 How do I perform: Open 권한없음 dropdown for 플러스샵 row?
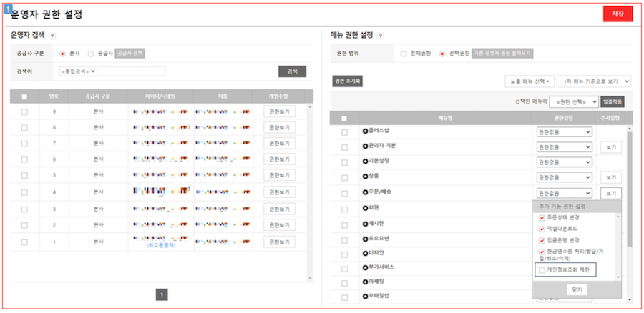(x=564, y=132)
